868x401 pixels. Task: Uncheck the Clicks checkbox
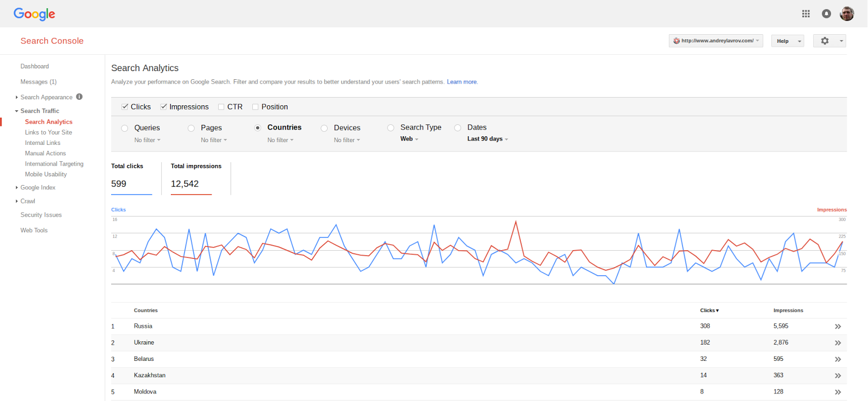[125, 107]
